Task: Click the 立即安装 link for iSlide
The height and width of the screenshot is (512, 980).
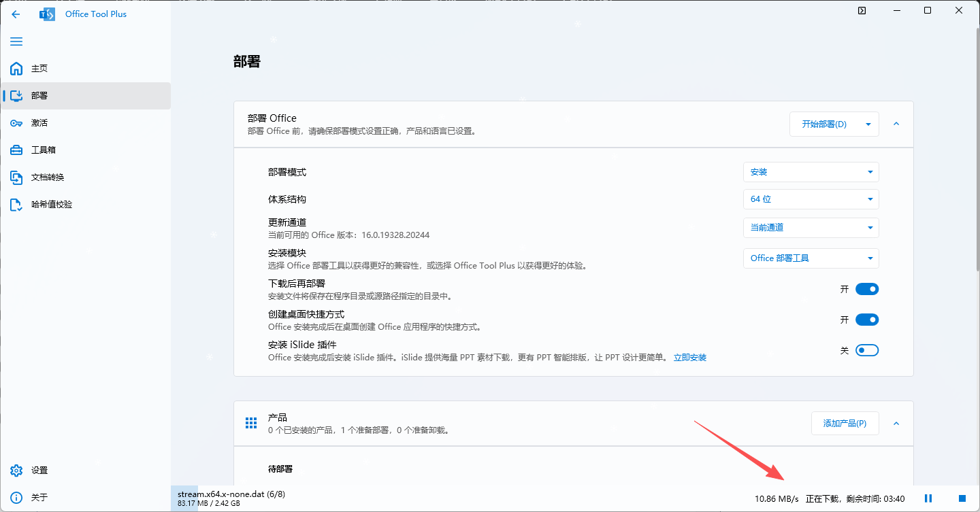Action: (x=690, y=357)
